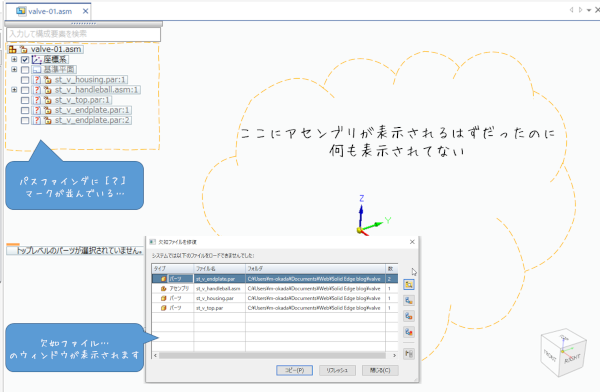The image size is (600, 392).
Task: Check the 基準平面 visibility checkbox
Action: pos(25,70)
